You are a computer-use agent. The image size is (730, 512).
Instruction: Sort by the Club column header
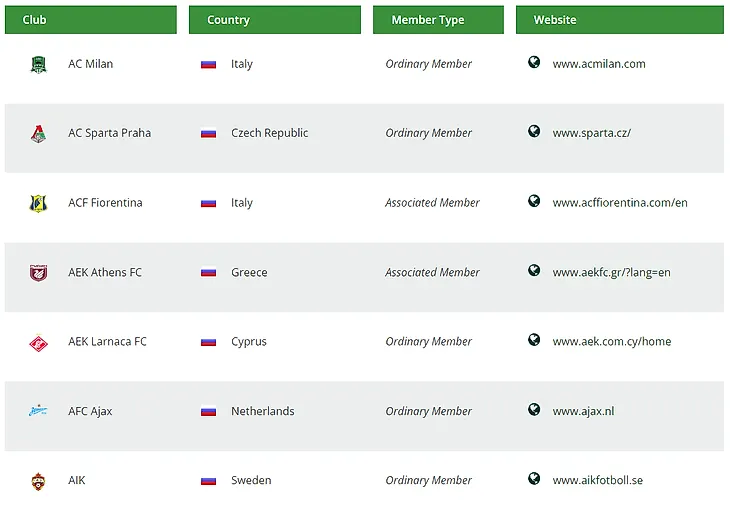coord(91,20)
